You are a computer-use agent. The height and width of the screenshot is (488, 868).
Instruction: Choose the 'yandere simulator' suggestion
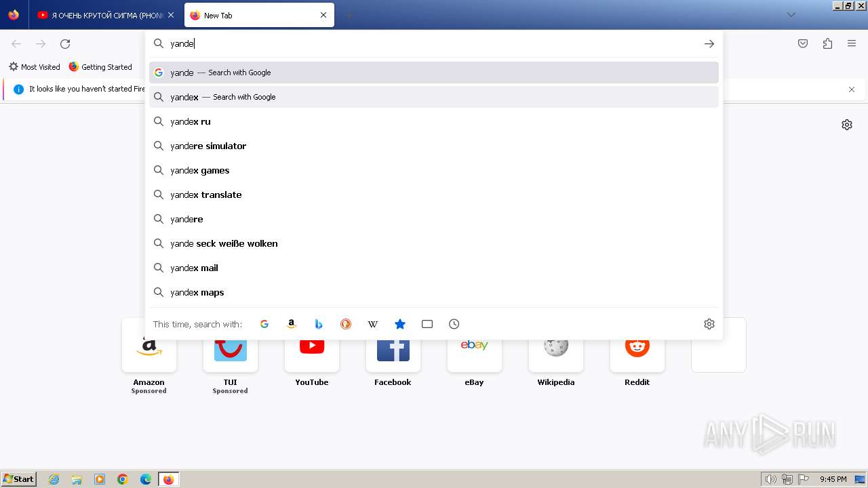(434, 146)
